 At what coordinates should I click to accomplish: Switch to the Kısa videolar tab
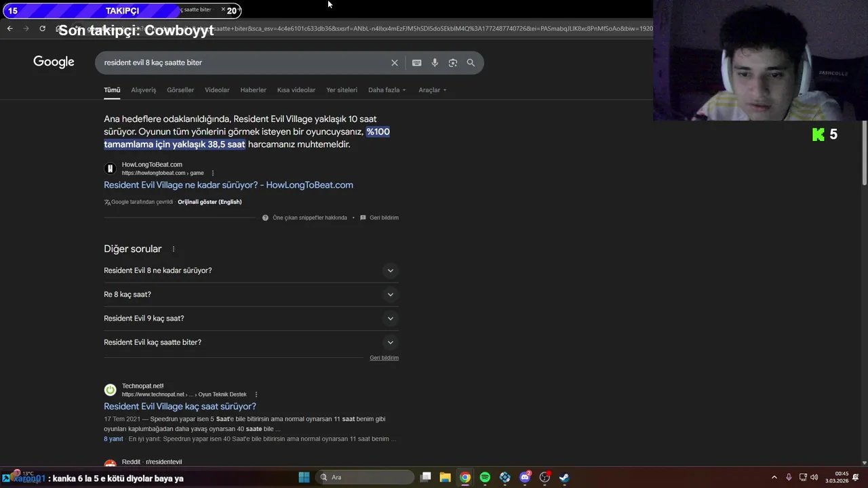[x=296, y=89]
